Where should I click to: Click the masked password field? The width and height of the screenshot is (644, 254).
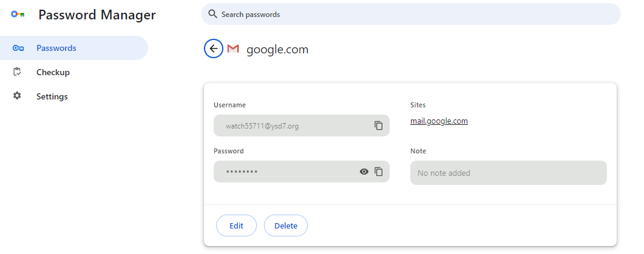[x=302, y=172]
